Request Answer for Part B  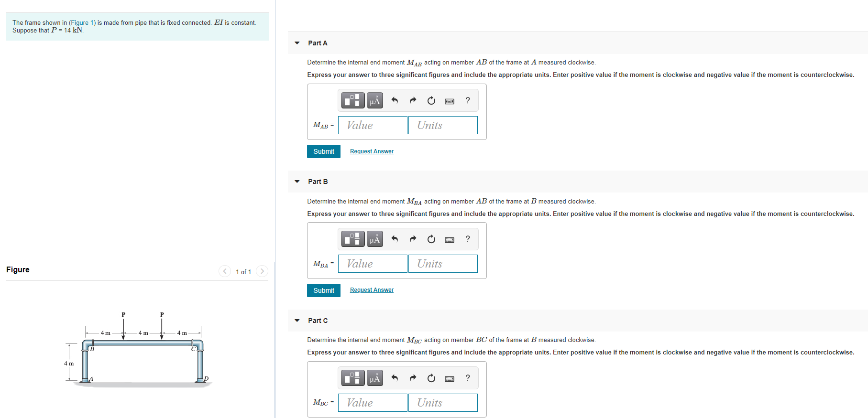coord(372,290)
